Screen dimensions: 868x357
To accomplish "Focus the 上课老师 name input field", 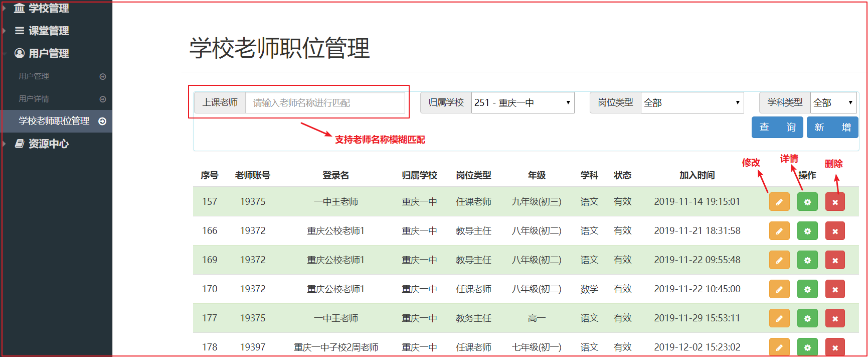I will [x=325, y=102].
